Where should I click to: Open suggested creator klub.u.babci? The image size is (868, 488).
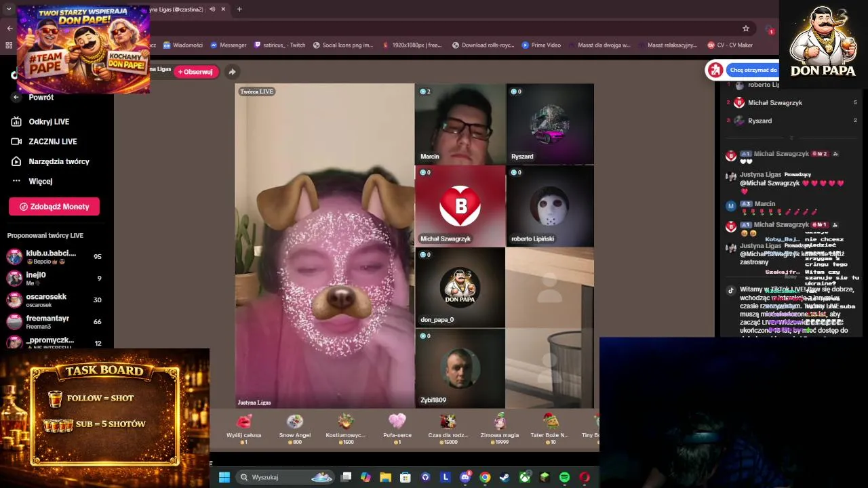54,256
